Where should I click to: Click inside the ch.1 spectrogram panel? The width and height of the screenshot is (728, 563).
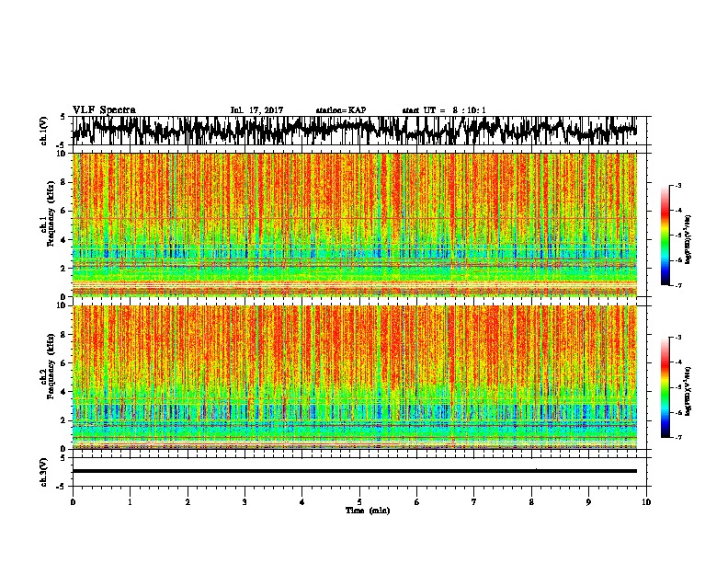tap(355, 224)
